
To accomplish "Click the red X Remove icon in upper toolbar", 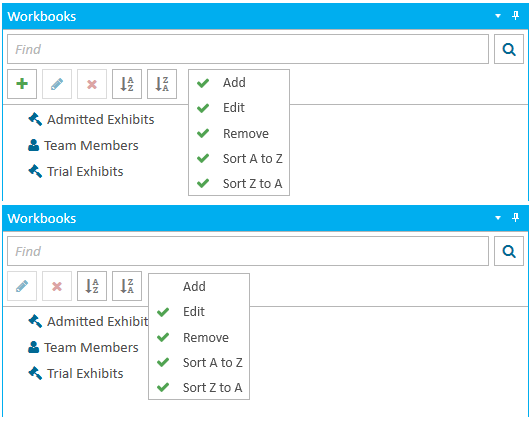I will 92,84.
